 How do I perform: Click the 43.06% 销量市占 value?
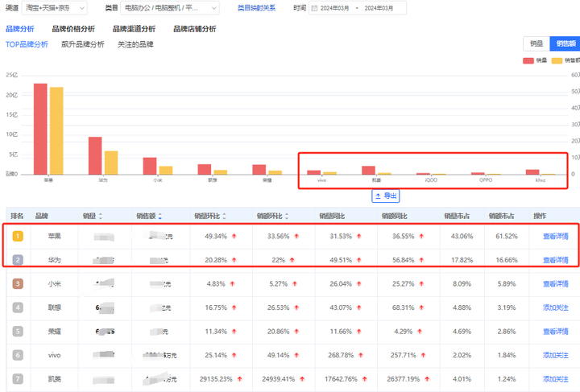point(462,236)
